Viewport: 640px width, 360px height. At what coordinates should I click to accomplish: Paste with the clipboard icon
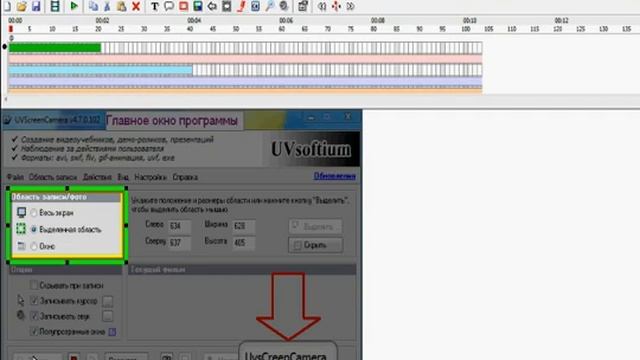pyautogui.click(x=121, y=6)
